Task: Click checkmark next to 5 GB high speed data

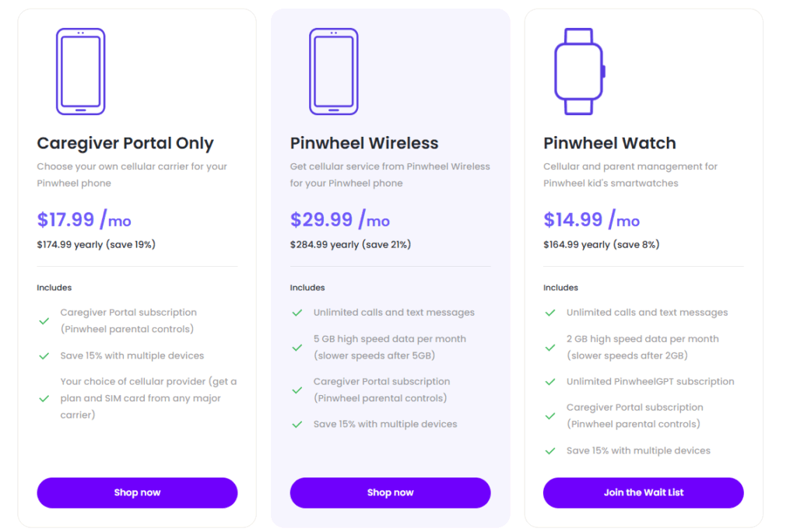Action: pos(297,348)
